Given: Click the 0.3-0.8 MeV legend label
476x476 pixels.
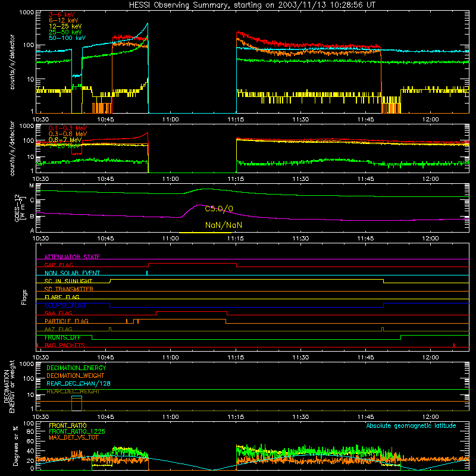Looking at the screenshot, I should tap(68, 134).
